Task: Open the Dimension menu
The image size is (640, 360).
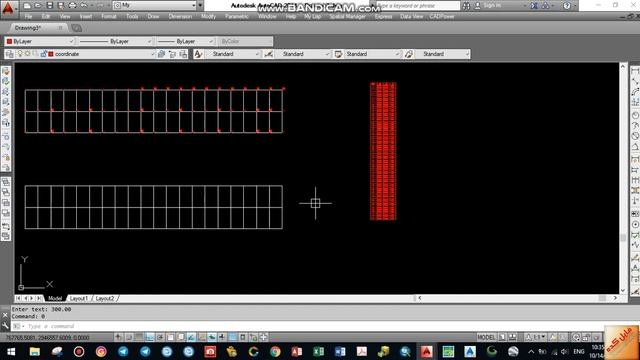Action: point(180,16)
